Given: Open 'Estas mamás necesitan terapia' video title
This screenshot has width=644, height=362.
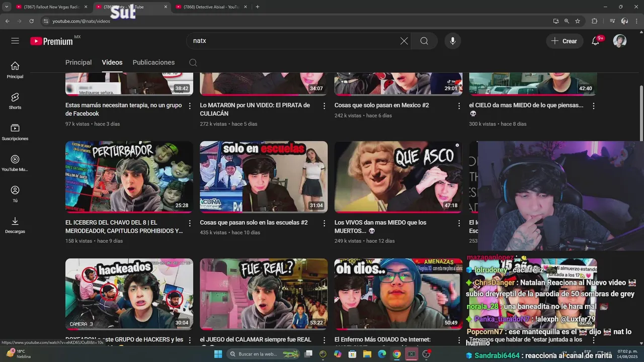Looking at the screenshot, I should [x=124, y=110].
